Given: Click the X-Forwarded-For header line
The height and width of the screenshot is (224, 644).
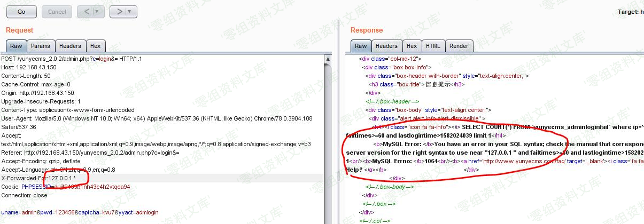Looking at the screenshot, I should (38, 178).
